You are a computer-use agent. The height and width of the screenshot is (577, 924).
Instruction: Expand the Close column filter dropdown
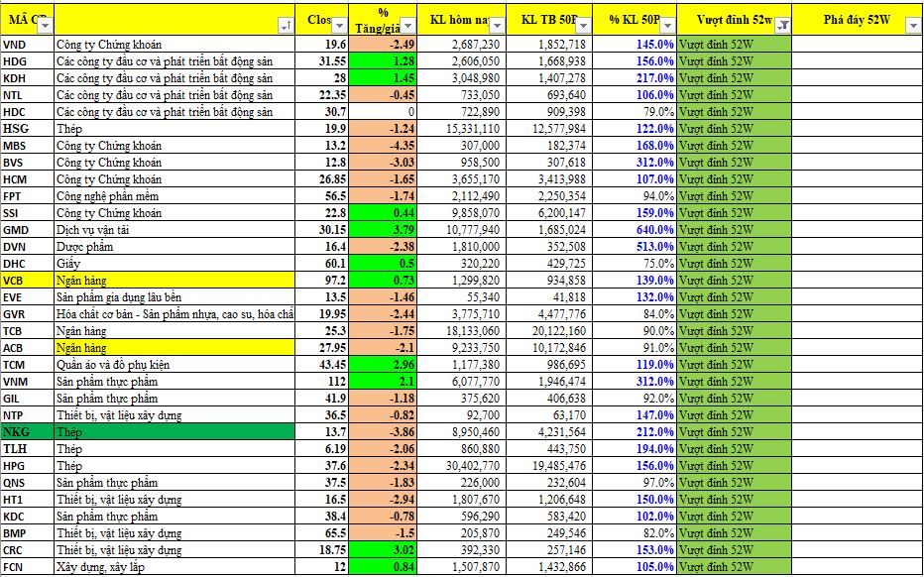pyautogui.click(x=340, y=26)
